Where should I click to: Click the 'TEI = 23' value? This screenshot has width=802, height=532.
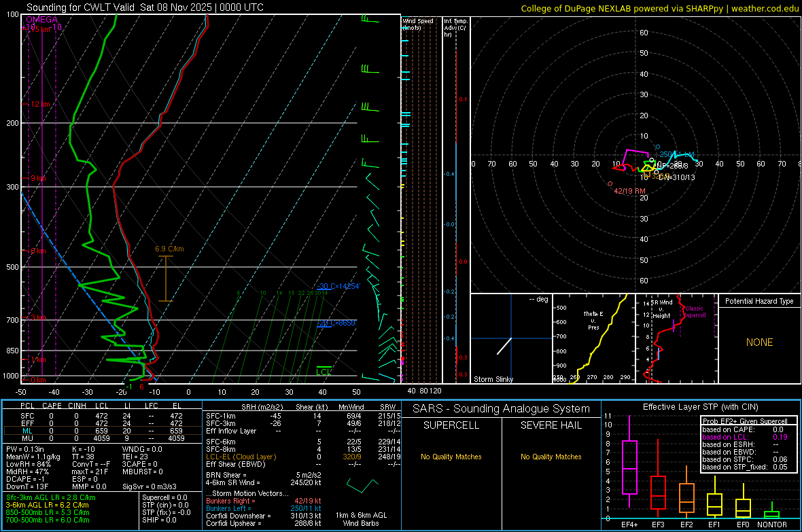coord(135,457)
